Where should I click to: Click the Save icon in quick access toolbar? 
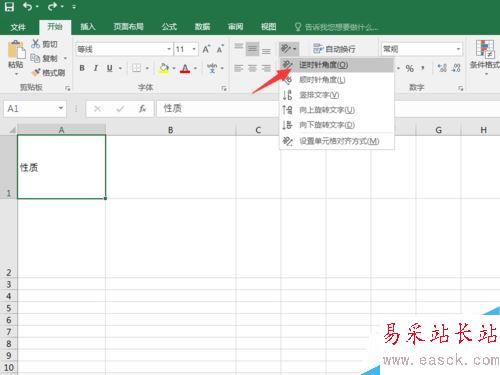click(x=9, y=7)
